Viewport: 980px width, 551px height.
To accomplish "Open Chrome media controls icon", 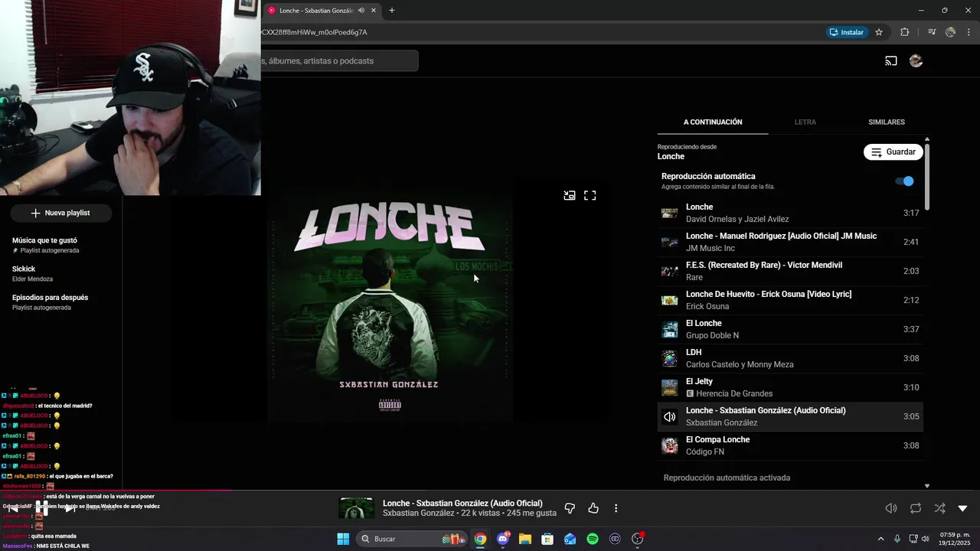I will point(932,32).
